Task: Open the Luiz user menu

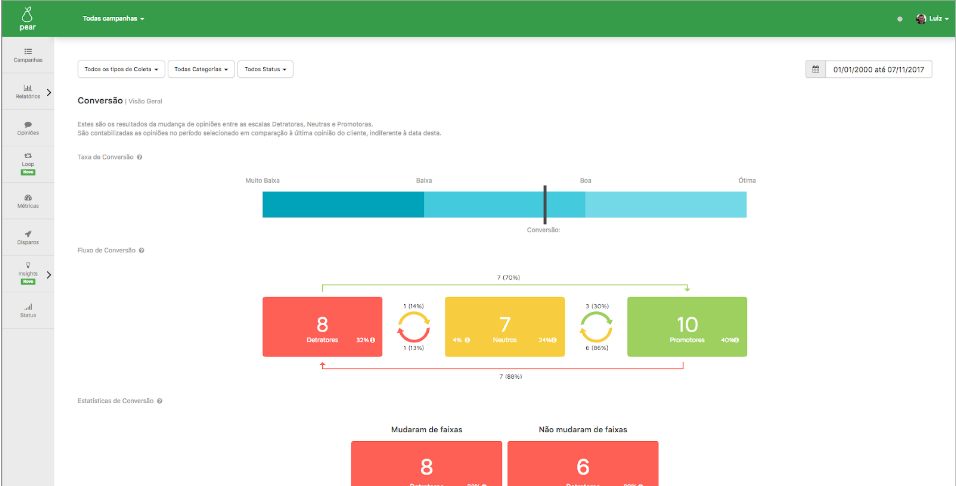Action: click(x=932, y=19)
